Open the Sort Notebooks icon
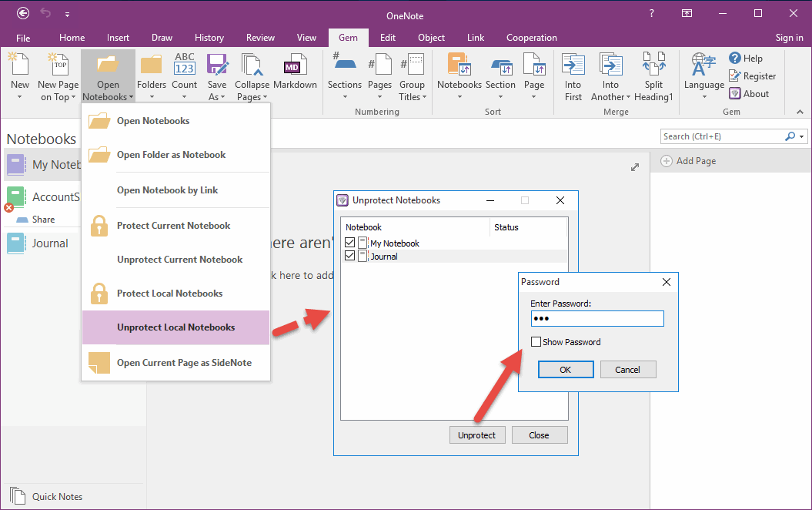 459,64
